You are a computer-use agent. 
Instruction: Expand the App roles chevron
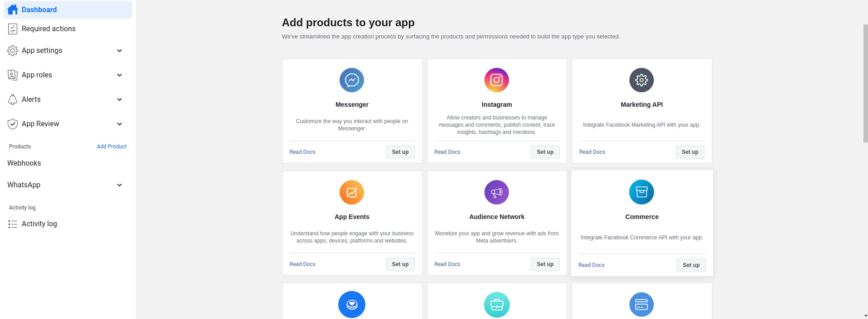click(x=120, y=75)
